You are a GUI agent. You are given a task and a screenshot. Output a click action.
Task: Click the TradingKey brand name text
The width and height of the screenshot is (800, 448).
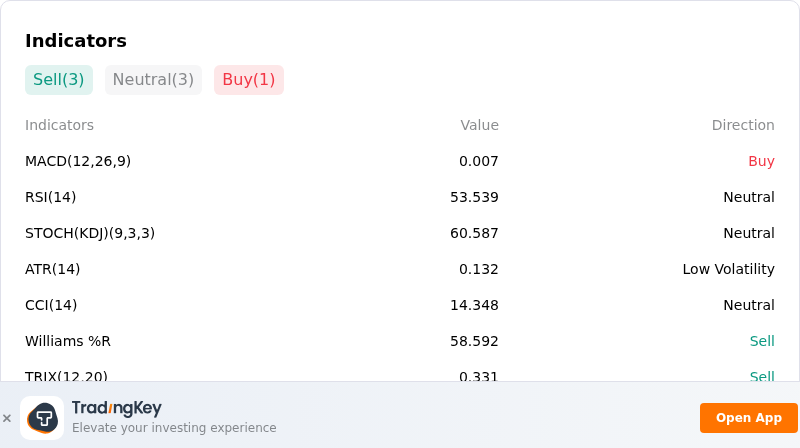click(117, 408)
